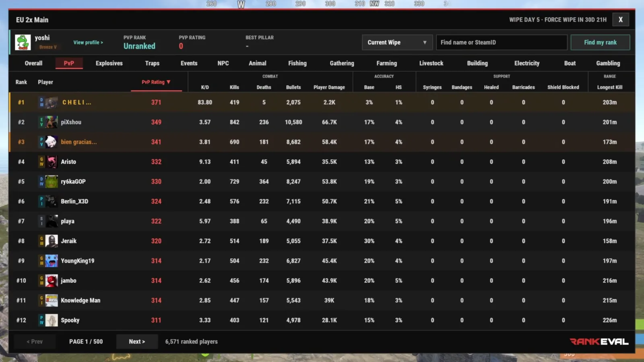Switch to the Overall tab
The image size is (644, 362).
33,63
